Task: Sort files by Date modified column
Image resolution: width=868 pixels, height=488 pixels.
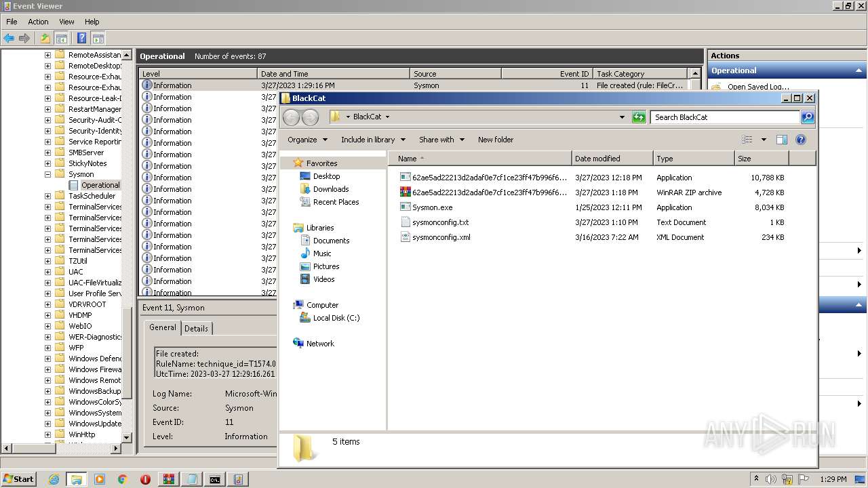Action: (x=612, y=159)
